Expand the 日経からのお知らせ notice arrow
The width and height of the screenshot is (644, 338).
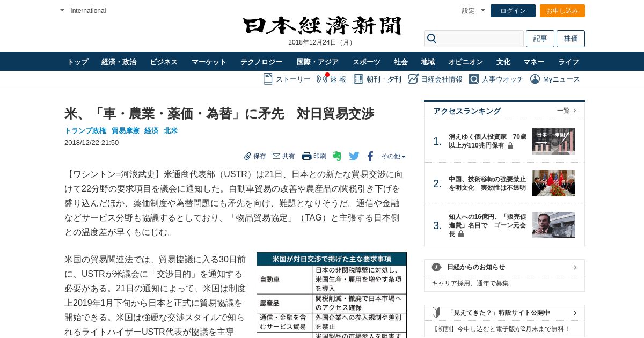(x=575, y=267)
